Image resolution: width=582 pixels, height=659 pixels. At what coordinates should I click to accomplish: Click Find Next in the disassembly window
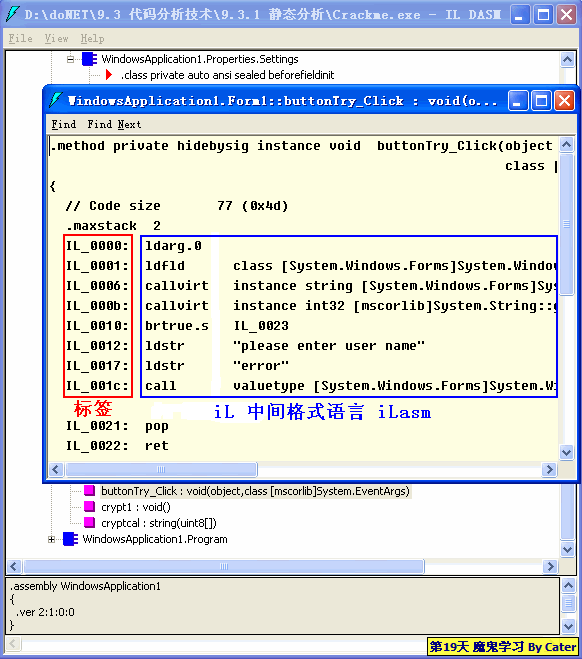coord(114,124)
